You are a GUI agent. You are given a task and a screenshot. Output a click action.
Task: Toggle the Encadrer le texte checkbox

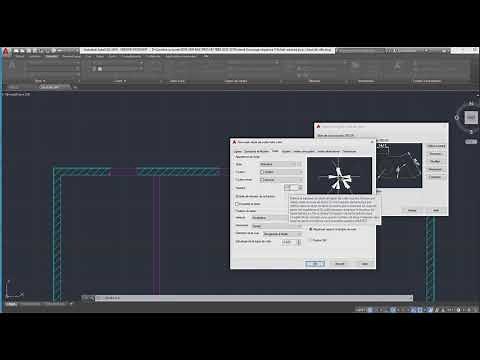pos(237,204)
